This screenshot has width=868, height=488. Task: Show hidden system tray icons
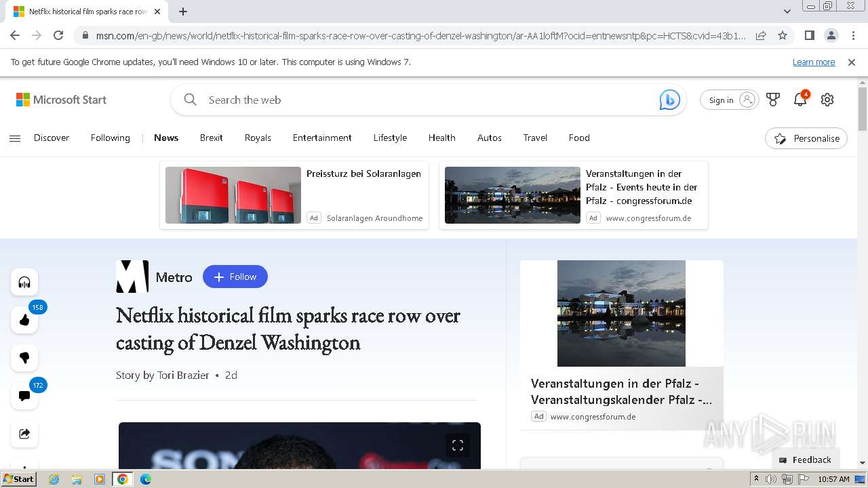[x=756, y=479]
